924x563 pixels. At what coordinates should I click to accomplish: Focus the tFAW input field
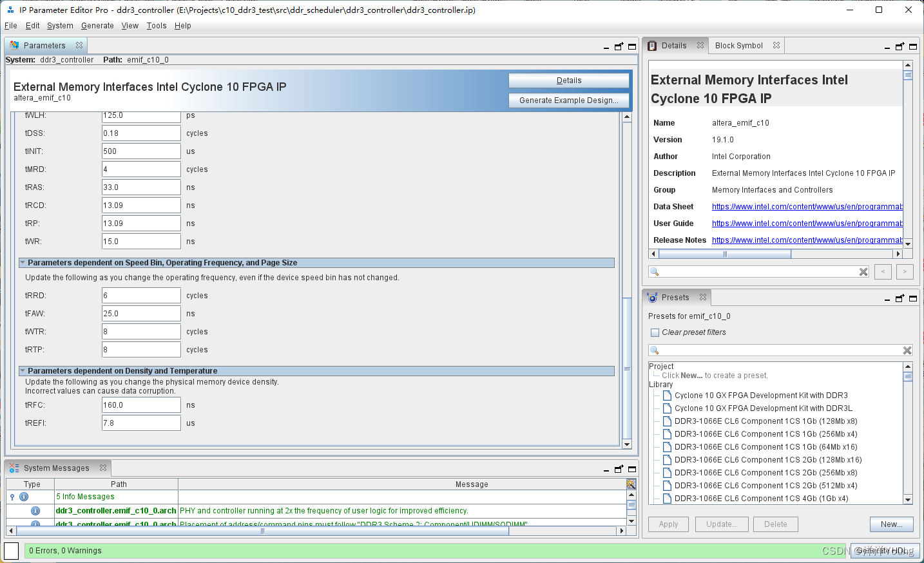tap(141, 314)
